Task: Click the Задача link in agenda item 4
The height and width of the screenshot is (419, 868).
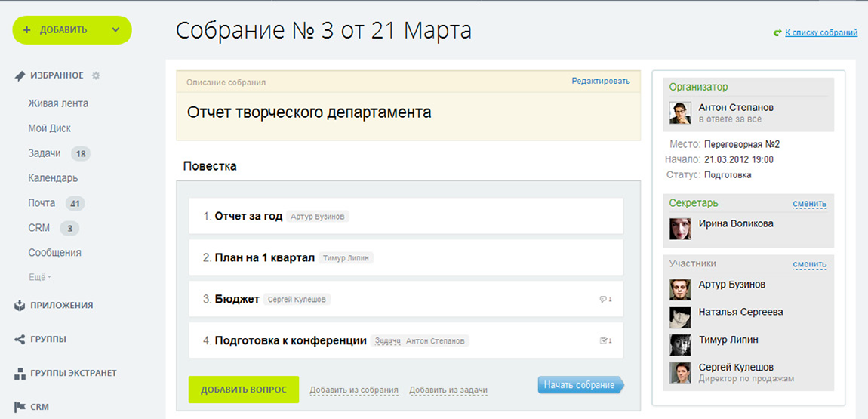Action: pos(387,341)
